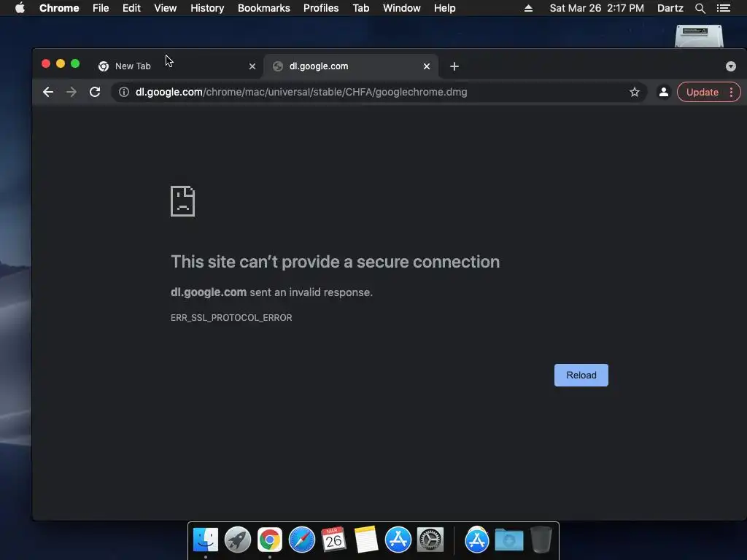Open the History menu

(206, 8)
